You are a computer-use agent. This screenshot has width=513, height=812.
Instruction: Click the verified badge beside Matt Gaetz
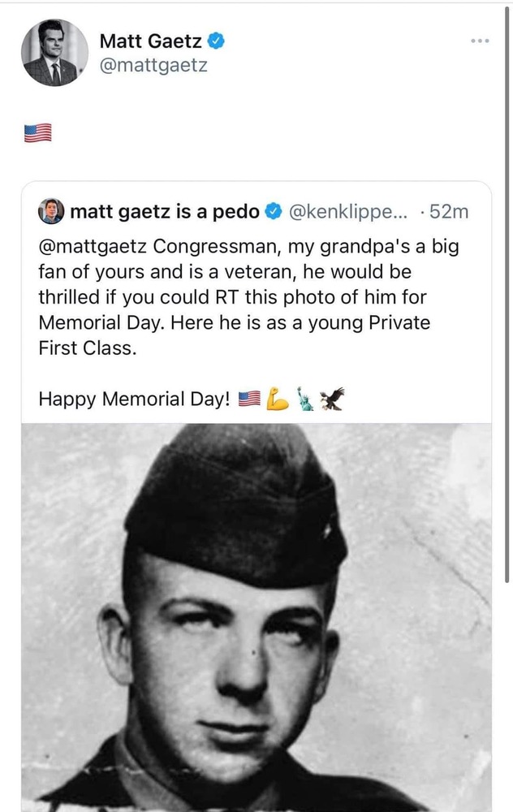pos(218,41)
